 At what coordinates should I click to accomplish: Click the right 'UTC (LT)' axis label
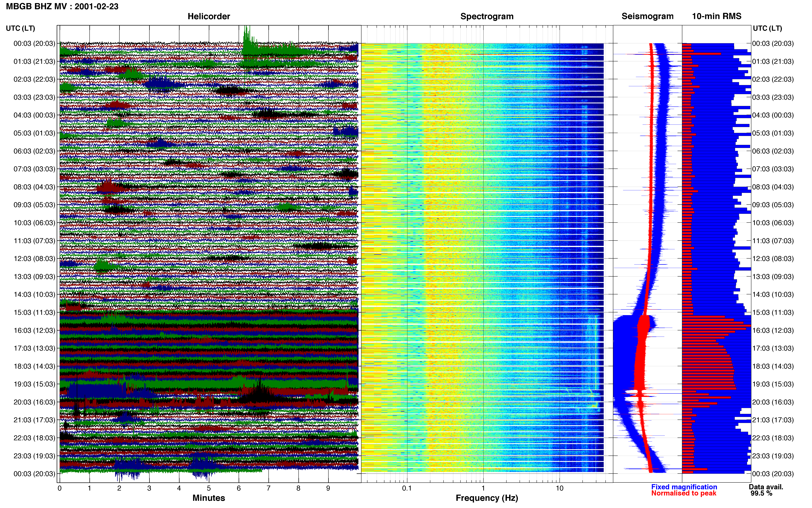(x=767, y=28)
